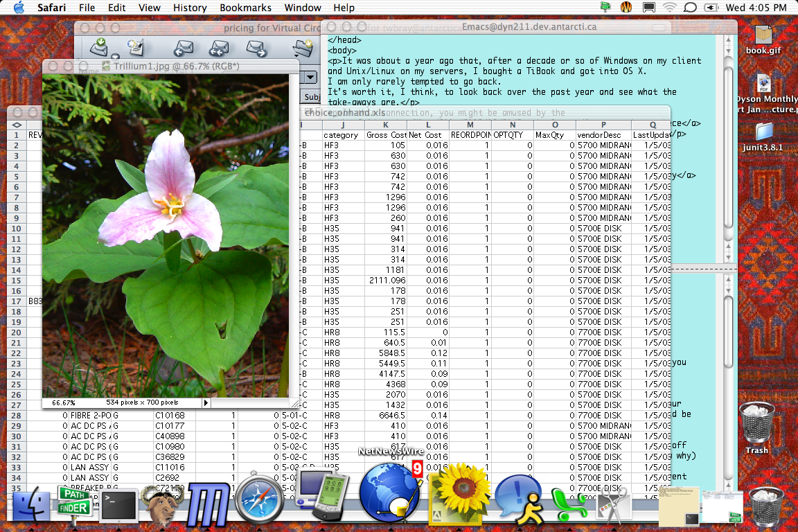This screenshot has height=532, width=798.
Task: Open the AirPort menu bar icon
Action: (668, 8)
